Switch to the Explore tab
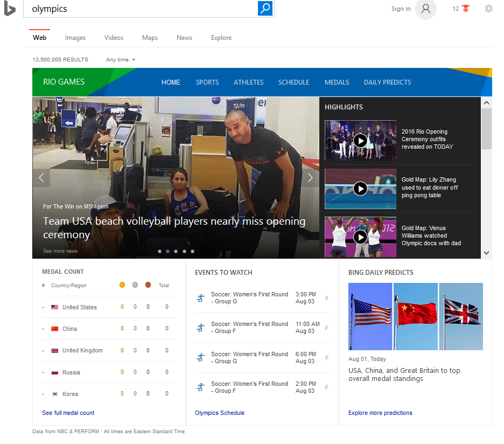 coord(221,38)
